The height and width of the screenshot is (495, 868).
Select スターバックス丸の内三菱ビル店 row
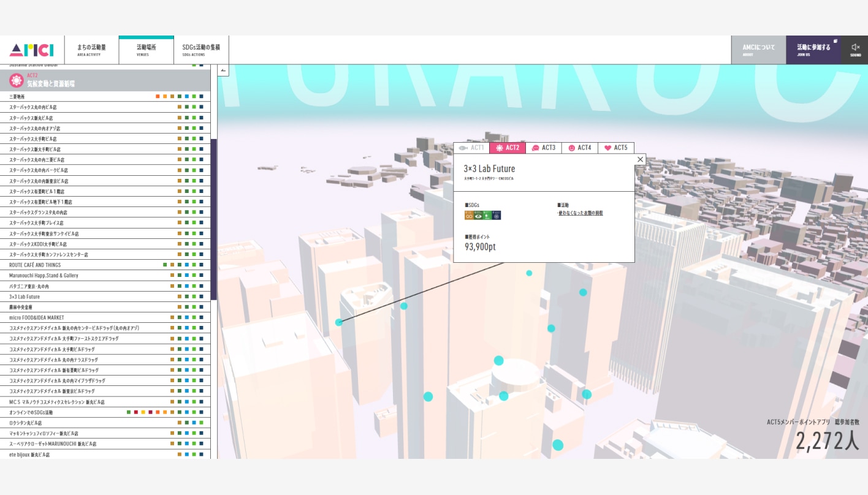pos(105,159)
